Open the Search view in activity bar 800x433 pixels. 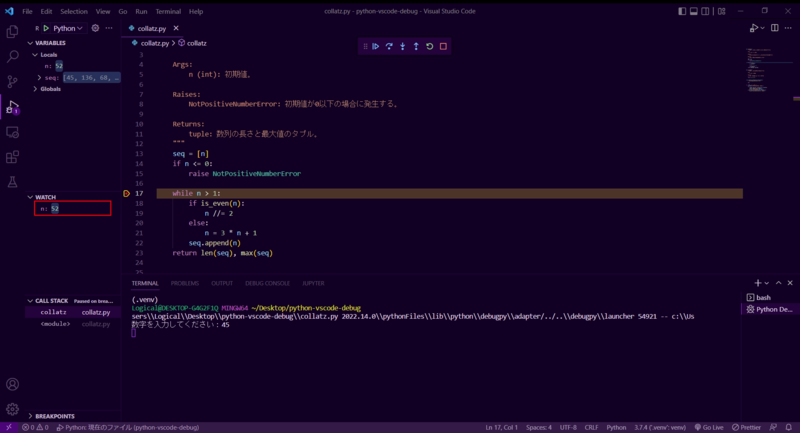pyautogui.click(x=12, y=57)
